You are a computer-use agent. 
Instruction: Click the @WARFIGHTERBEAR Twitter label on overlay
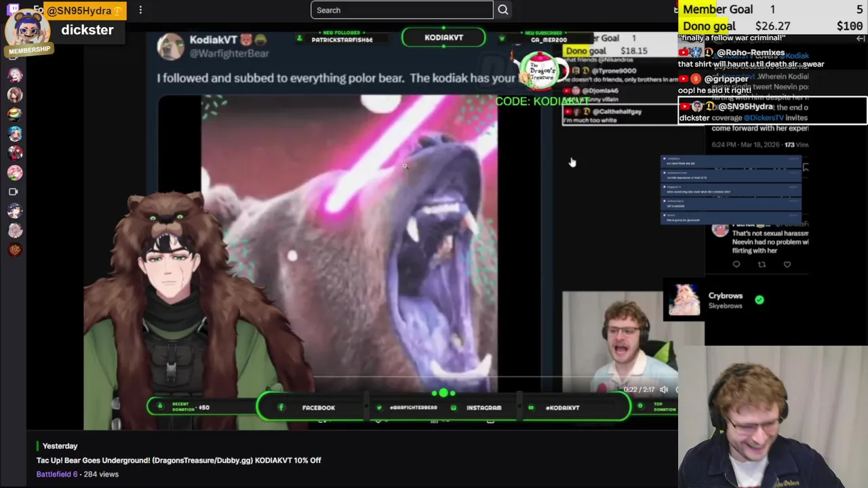pos(413,407)
